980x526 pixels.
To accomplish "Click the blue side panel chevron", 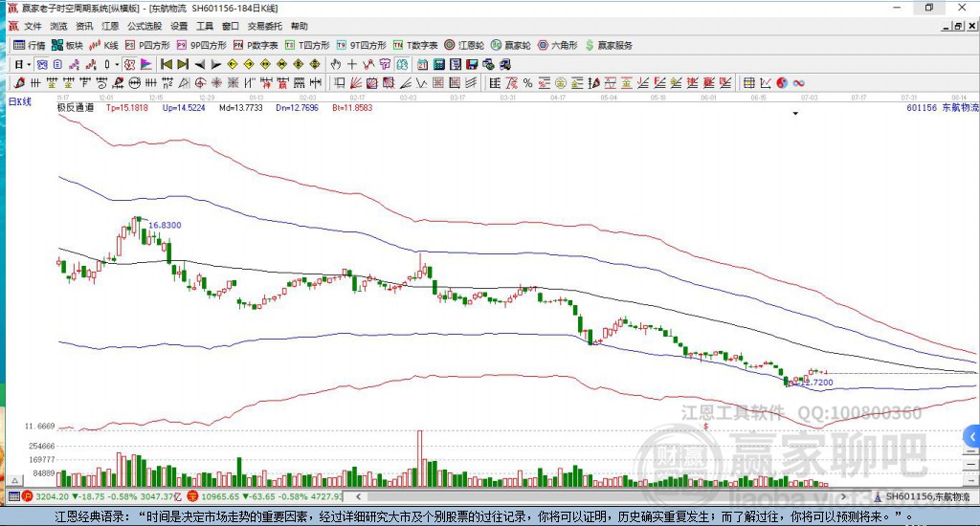I will [972, 436].
